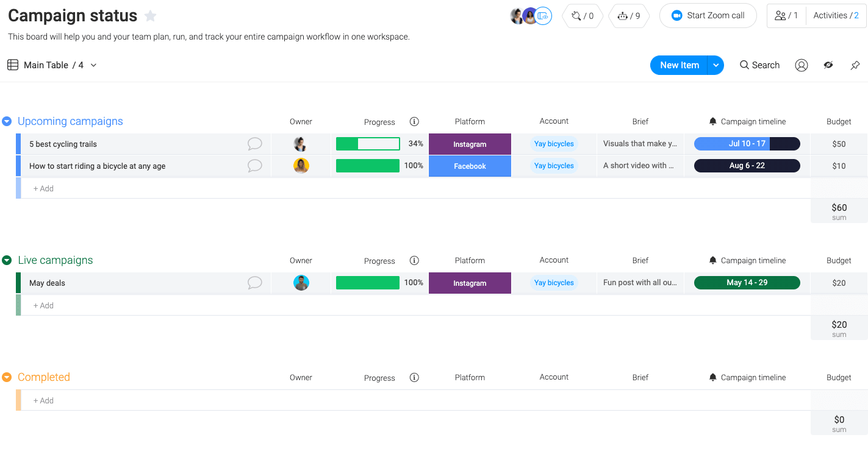Click owner avatar of How to start riding
The width and height of the screenshot is (868, 457).
301,166
